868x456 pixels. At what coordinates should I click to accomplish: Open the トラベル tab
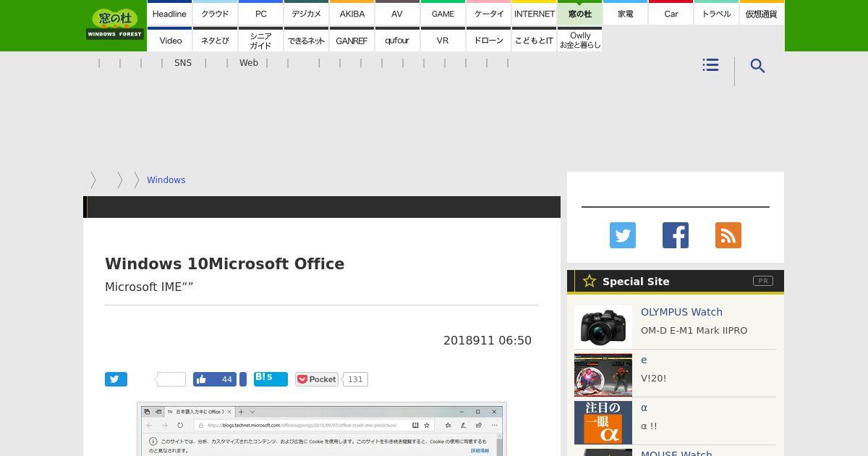[x=716, y=13]
